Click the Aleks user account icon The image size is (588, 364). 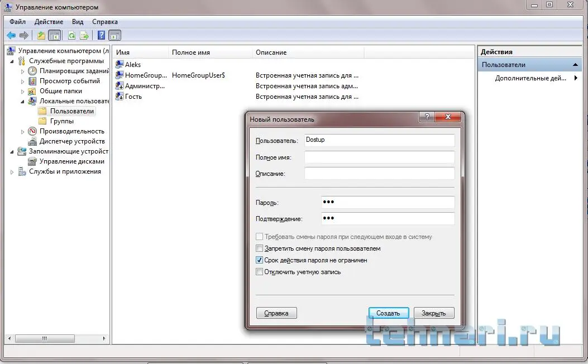point(119,64)
